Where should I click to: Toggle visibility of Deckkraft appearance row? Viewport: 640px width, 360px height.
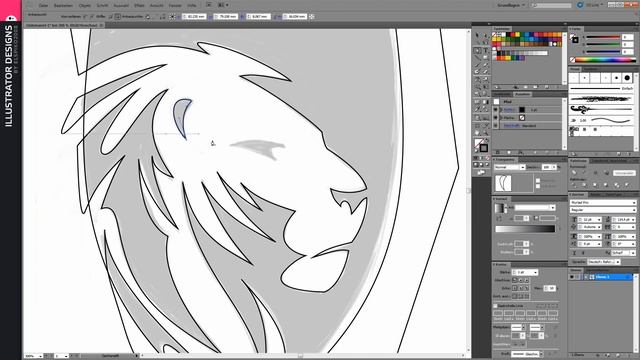[496, 126]
